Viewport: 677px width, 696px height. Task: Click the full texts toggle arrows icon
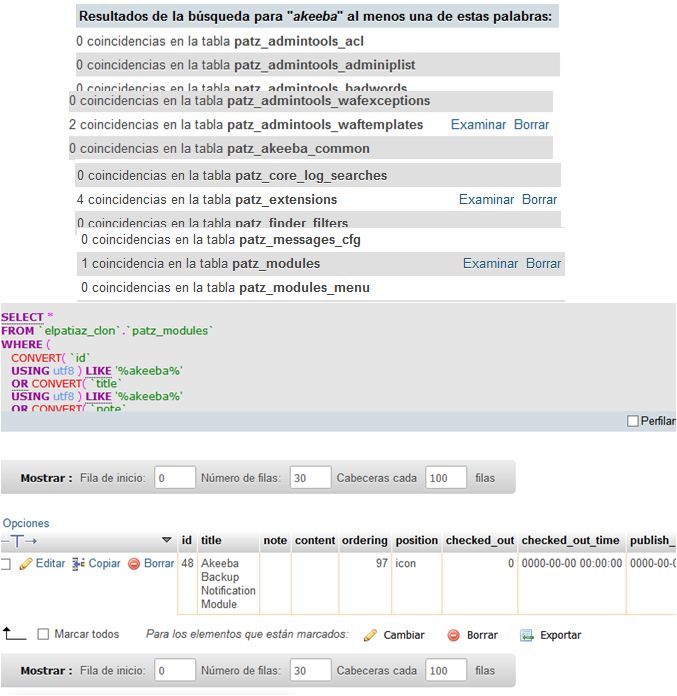(x=19, y=541)
